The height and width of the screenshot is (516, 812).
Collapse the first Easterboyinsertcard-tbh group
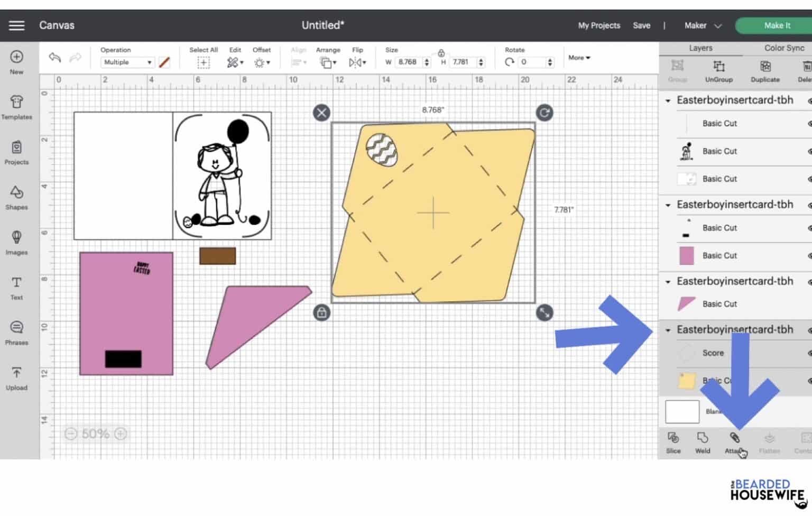tap(668, 100)
